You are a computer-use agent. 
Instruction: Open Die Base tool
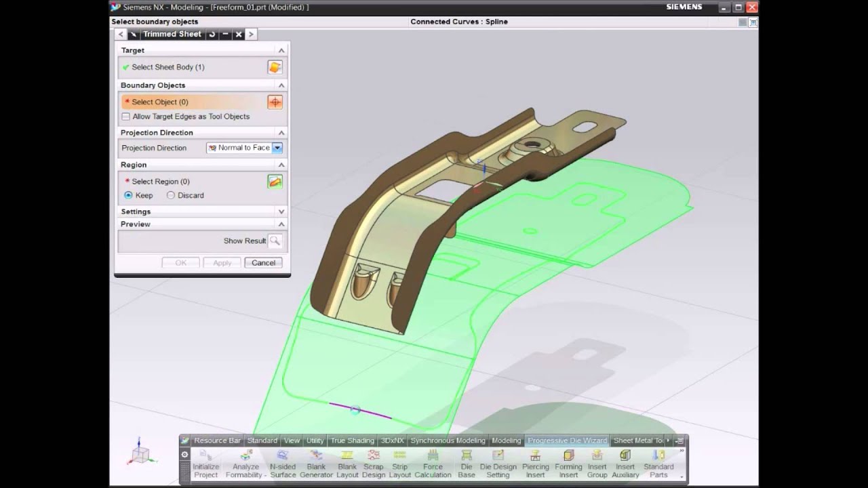467,463
